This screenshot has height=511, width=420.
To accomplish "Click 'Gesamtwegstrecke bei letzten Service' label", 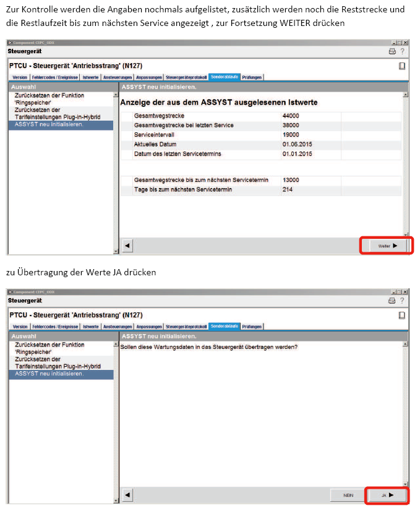I will click(x=184, y=126).
